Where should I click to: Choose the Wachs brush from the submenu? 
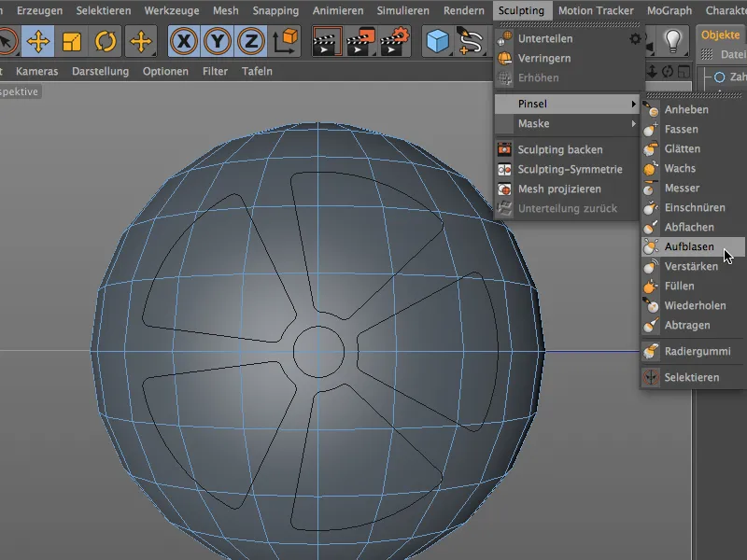tap(680, 169)
